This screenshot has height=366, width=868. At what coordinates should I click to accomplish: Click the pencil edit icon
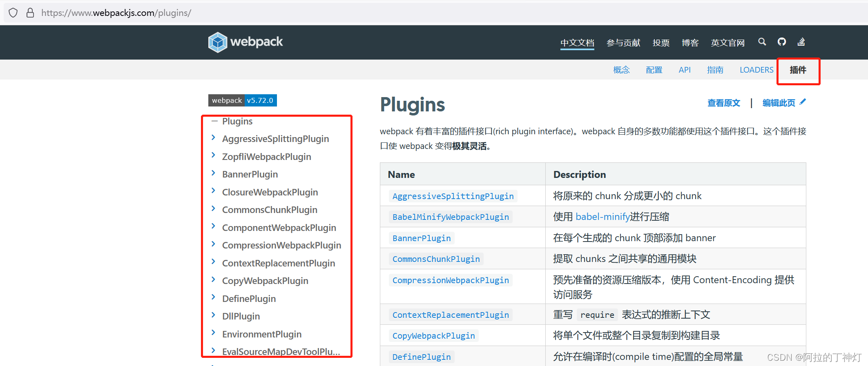coord(803,102)
